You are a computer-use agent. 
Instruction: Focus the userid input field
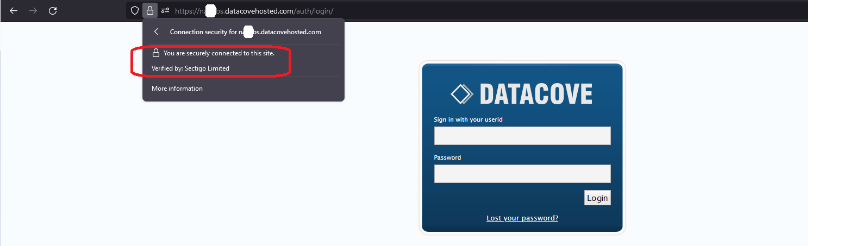pos(522,136)
